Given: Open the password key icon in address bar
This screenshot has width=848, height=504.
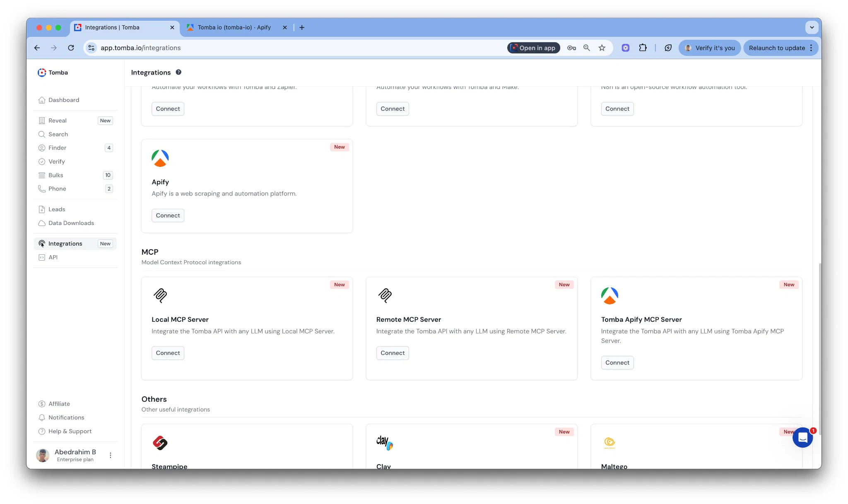Looking at the screenshot, I should click(571, 48).
